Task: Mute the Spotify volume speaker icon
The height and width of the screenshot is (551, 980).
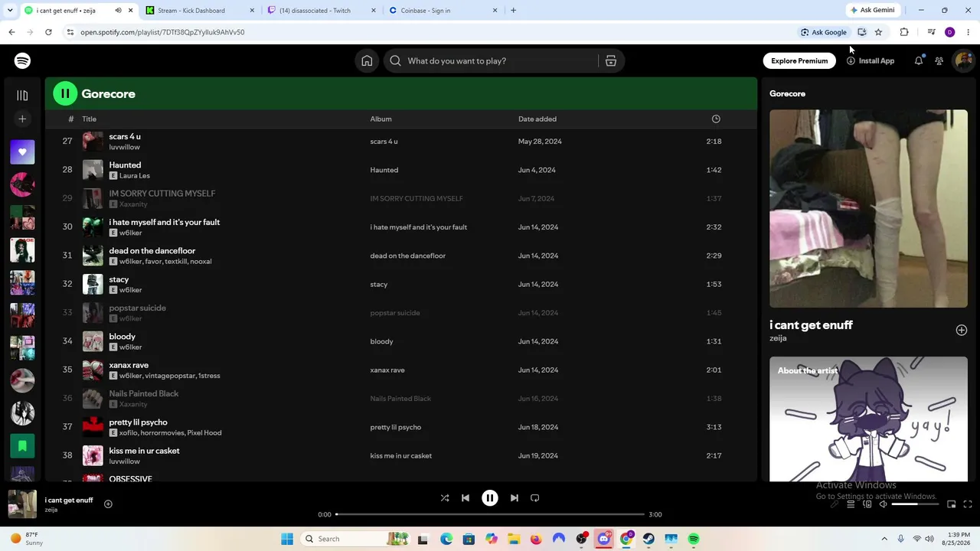Action: point(883,504)
